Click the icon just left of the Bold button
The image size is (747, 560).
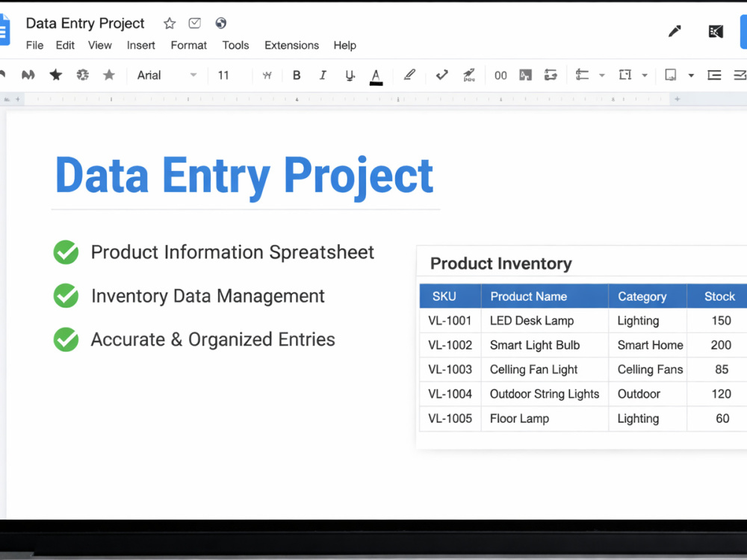267,75
